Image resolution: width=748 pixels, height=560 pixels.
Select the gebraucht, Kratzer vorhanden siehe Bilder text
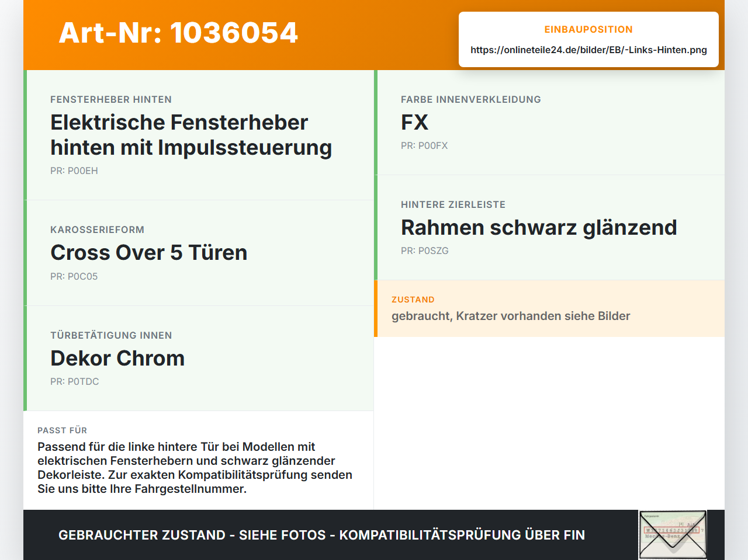pyautogui.click(x=511, y=316)
